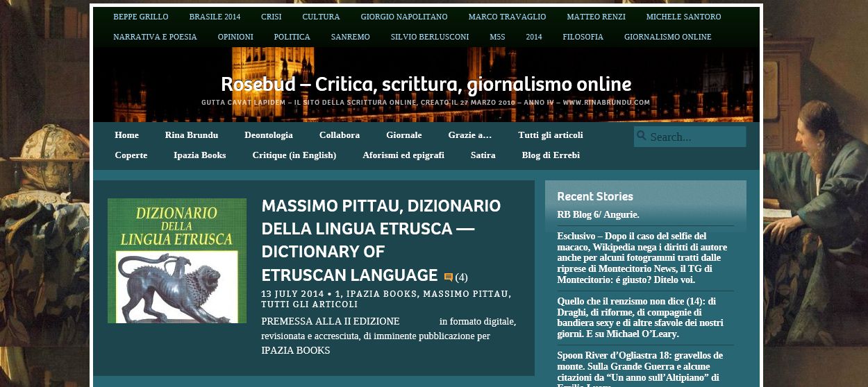This screenshot has width=868, height=387.
Task: Open the selfie del macaco Wikipedia story
Action: pos(642,258)
